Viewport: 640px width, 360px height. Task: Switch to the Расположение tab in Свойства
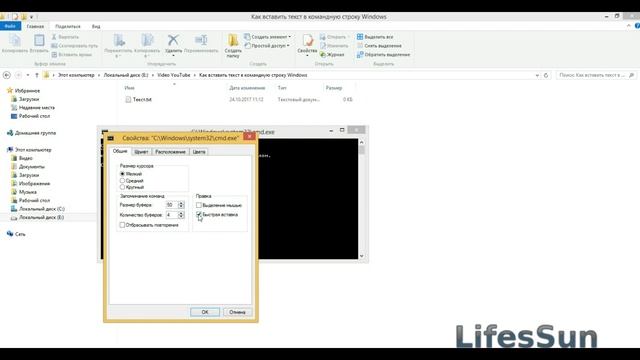(x=170, y=152)
